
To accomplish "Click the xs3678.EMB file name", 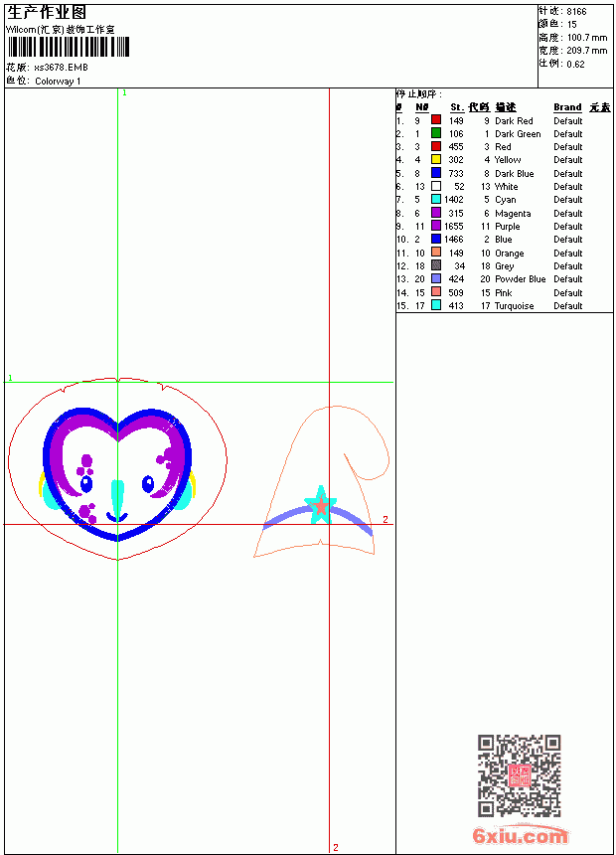I will click(x=61, y=68).
